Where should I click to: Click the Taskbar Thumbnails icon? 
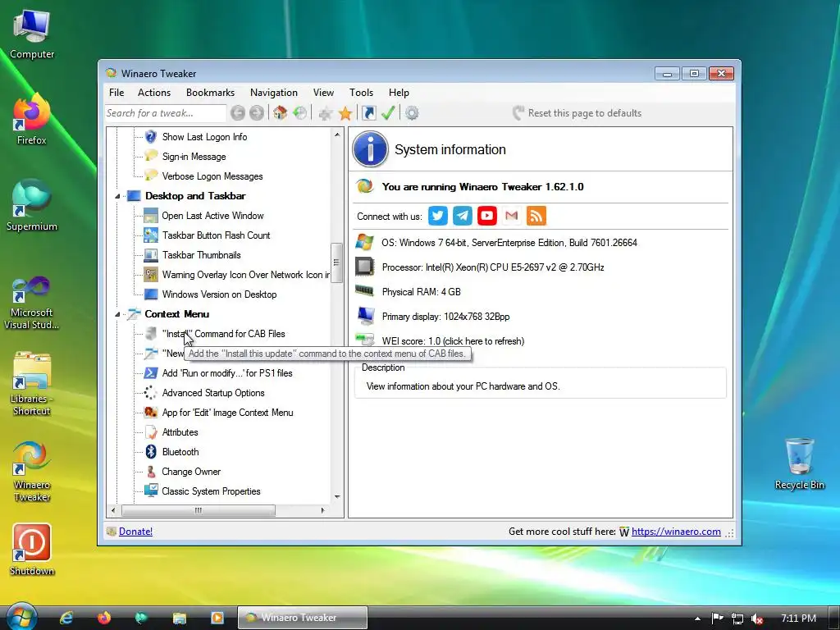(151, 255)
